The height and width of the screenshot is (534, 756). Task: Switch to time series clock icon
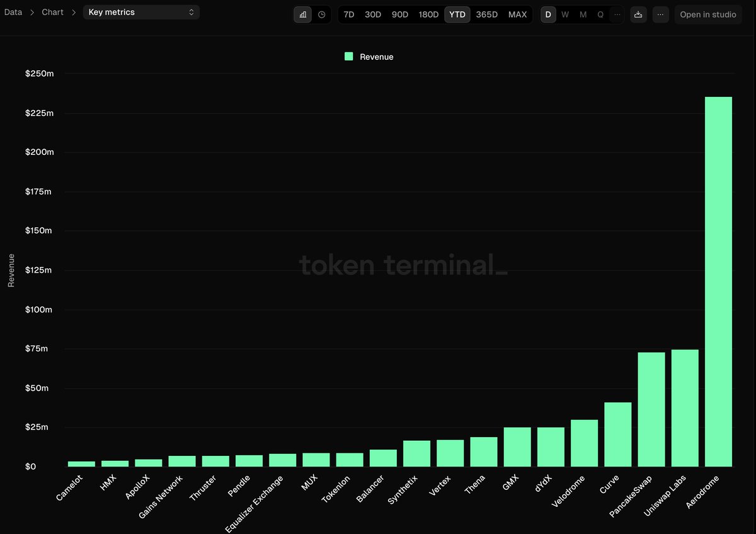(322, 14)
